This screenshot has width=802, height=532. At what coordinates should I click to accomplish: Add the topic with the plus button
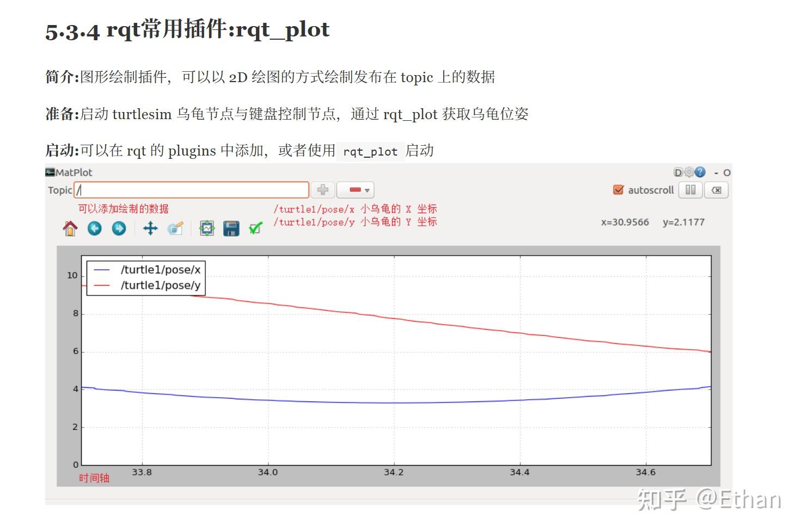(323, 190)
